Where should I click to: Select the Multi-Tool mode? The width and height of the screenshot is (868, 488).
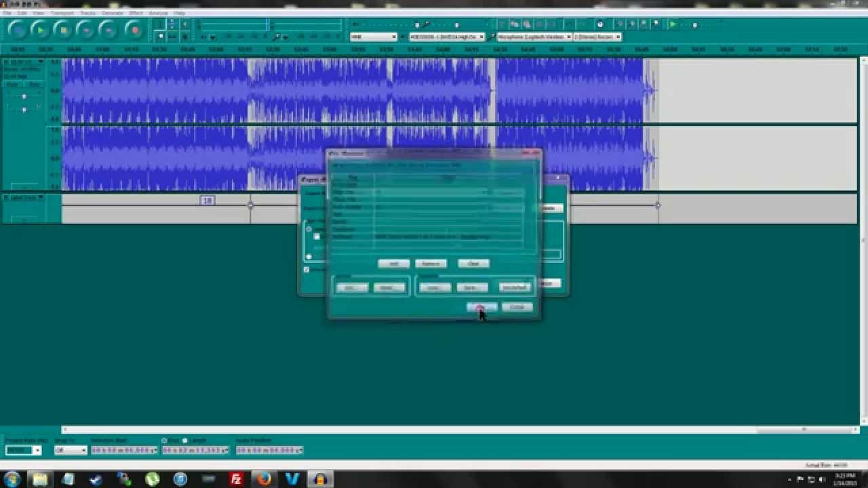pyautogui.click(x=184, y=37)
